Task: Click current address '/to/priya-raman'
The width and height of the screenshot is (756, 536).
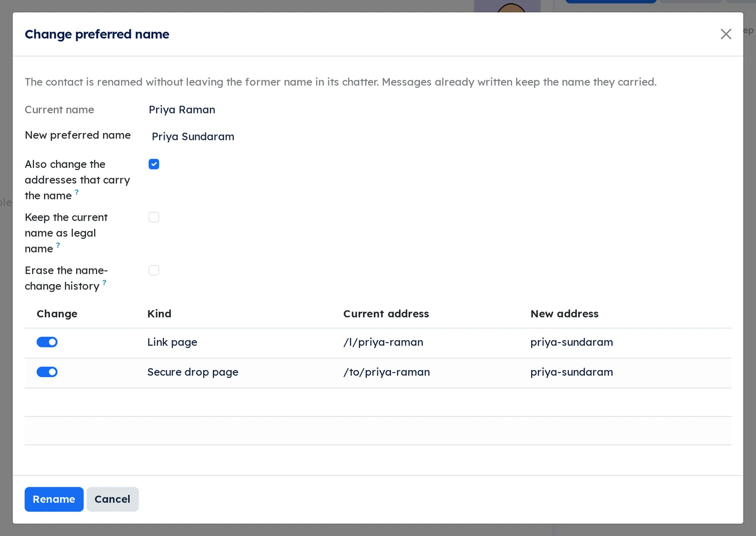Action: click(x=387, y=372)
